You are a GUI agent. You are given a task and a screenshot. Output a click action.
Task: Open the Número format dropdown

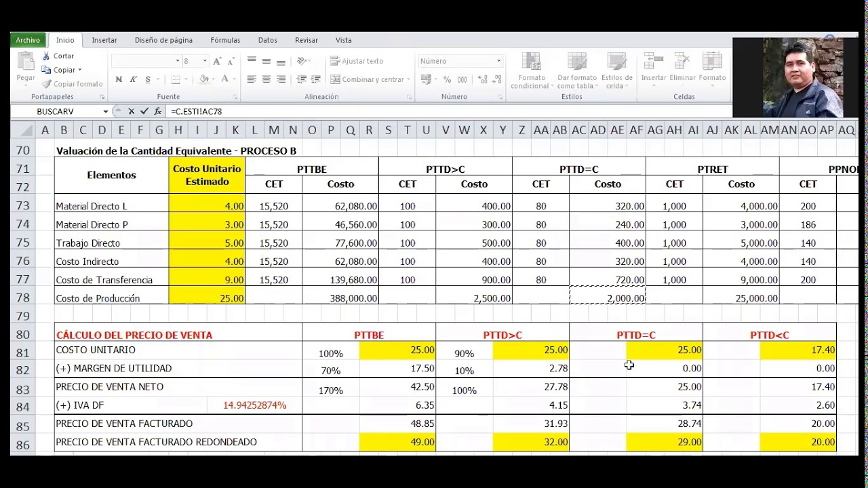498,61
